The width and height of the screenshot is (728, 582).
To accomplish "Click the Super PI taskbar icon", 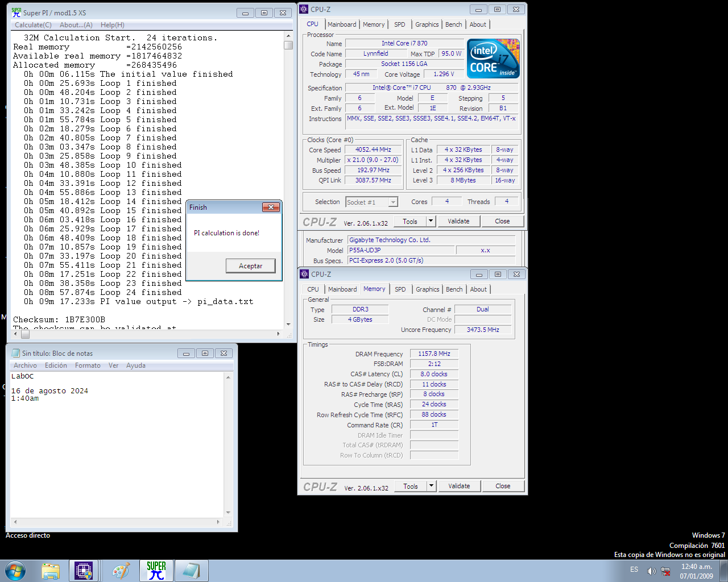I will coord(156,571).
